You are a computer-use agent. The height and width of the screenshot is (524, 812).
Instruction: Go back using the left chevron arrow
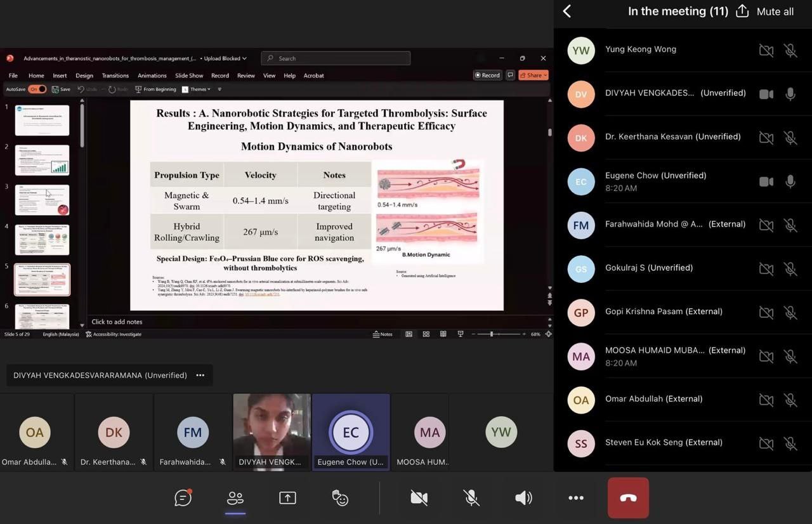pos(567,11)
